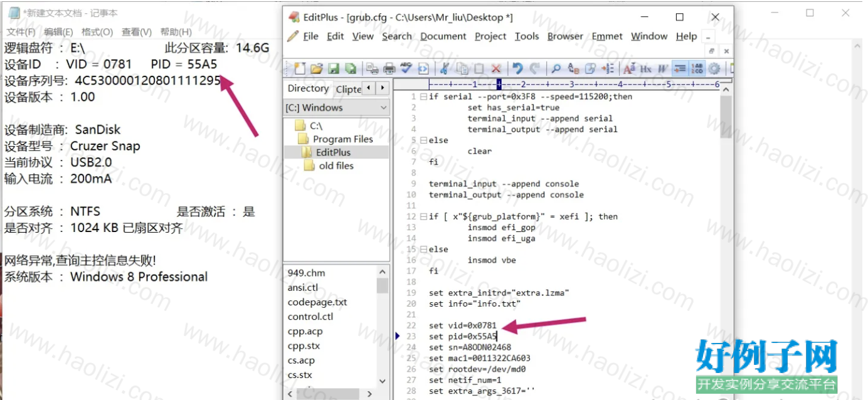Click the ABC spell check icon
Viewport: 868px width, 400px height.
(x=406, y=68)
